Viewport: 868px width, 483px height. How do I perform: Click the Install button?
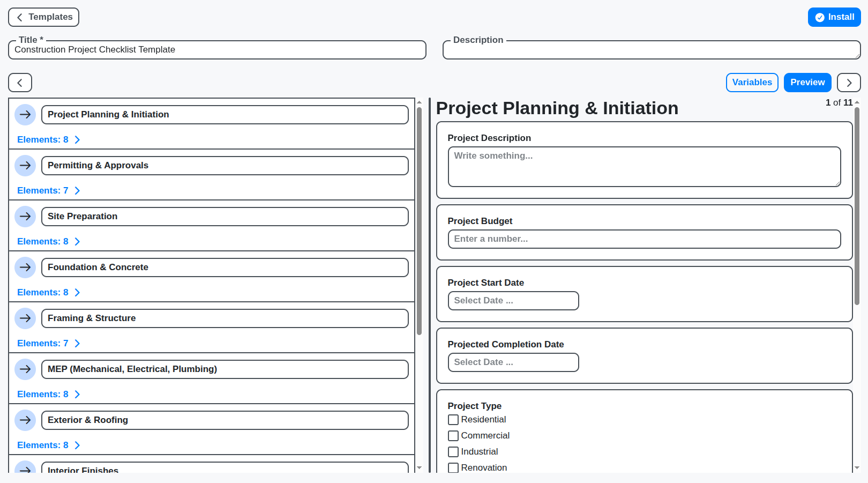834,17
